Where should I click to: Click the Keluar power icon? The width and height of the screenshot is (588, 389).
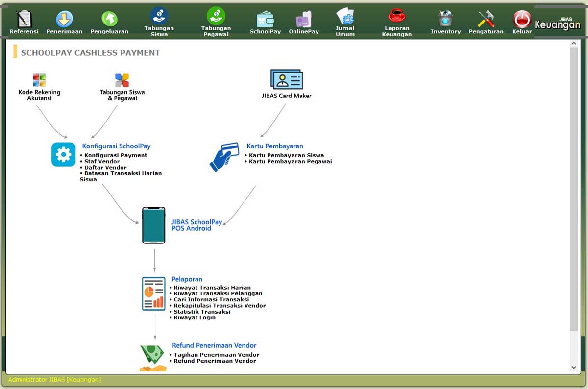coord(522,19)
